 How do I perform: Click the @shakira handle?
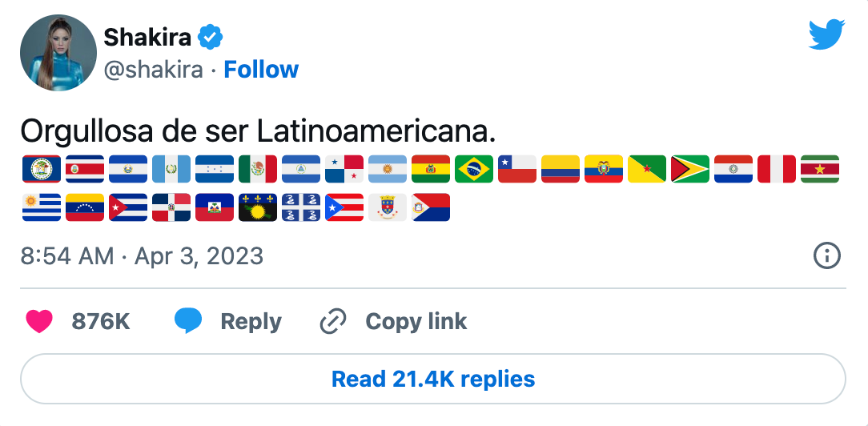[x=154, y=70]
